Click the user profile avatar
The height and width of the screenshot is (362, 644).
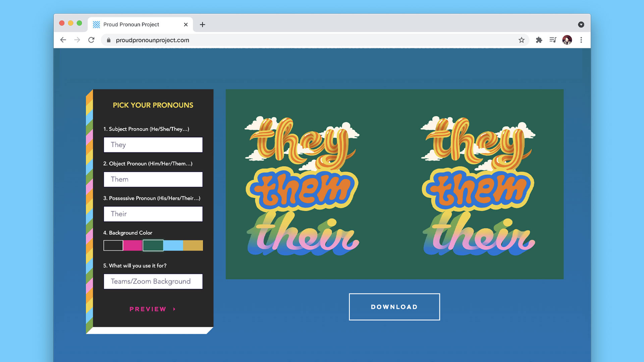point(567,40)
